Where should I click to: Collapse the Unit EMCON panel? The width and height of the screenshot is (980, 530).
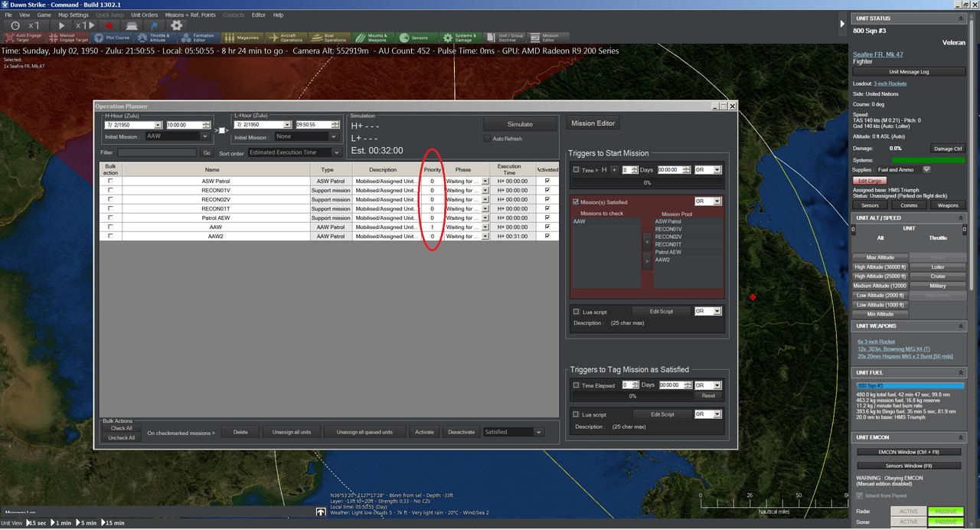point(961,437)
